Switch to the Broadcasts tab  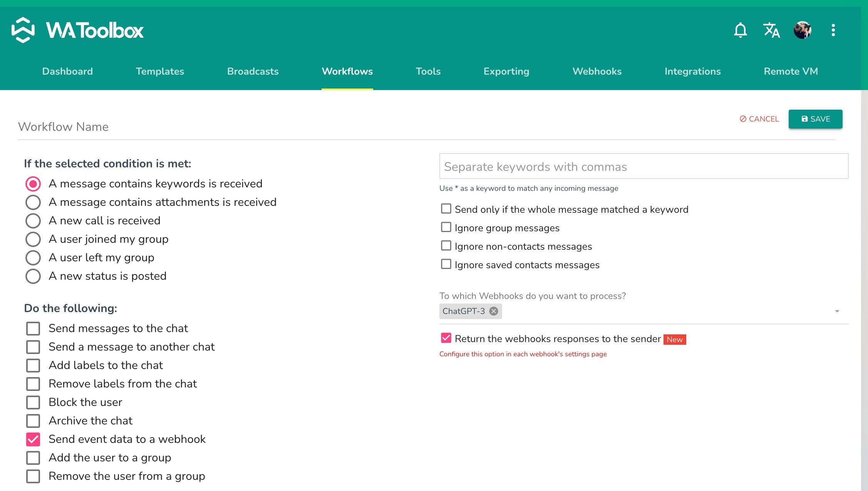(253, 71)
